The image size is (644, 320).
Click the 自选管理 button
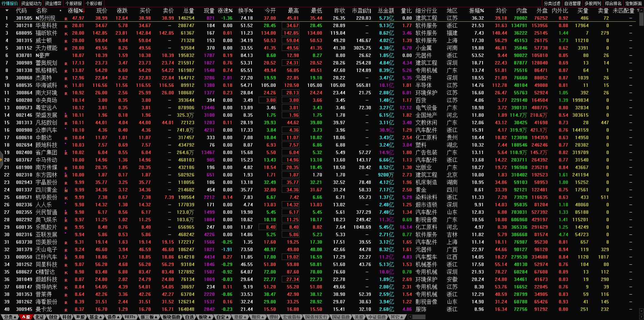572,3
